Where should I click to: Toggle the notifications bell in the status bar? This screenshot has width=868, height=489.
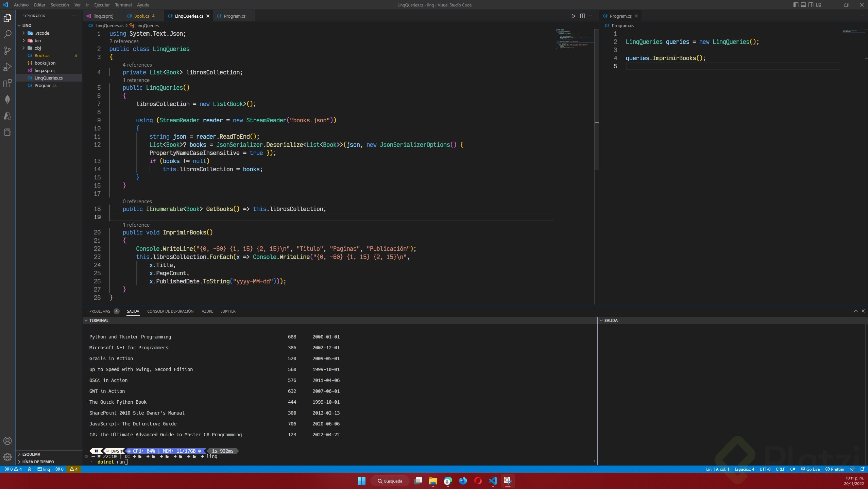(x=863, y=469)
